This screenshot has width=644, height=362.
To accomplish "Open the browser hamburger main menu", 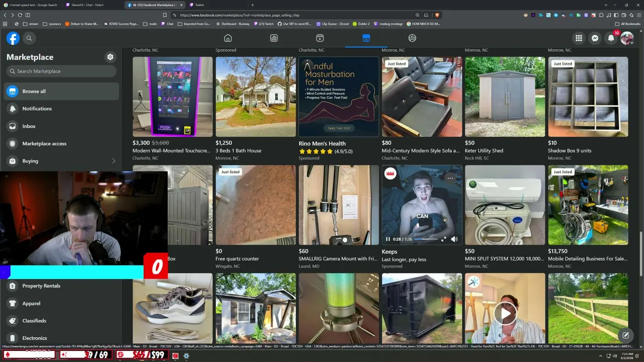I will point(638,15).
